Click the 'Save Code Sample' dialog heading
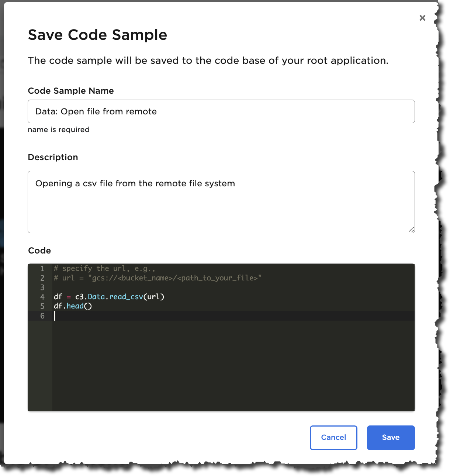Screen dimensions: 450x476 pyautogui.click(x=97, y=35)
